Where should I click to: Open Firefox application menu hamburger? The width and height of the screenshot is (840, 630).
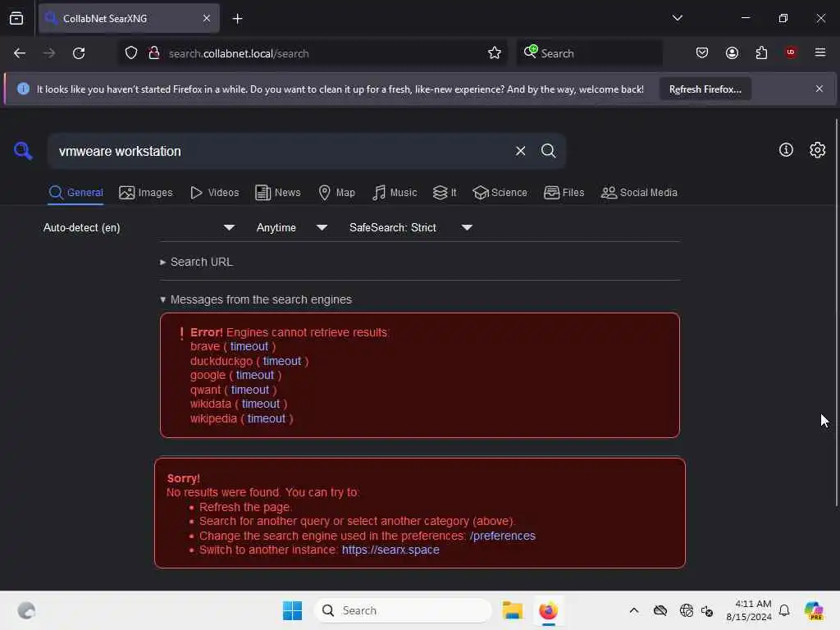point(820,52)
